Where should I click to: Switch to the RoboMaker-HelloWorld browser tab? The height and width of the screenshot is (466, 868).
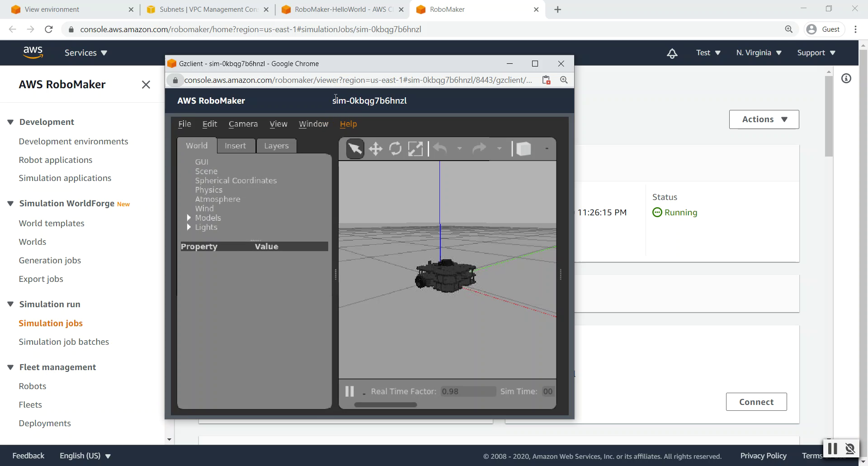(342, 10)
